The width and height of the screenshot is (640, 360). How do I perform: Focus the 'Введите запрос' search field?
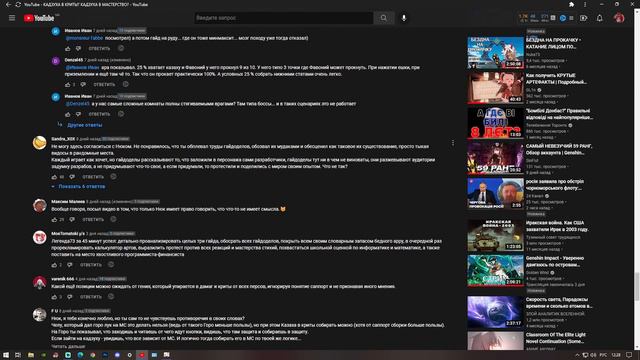click(284, 18)
